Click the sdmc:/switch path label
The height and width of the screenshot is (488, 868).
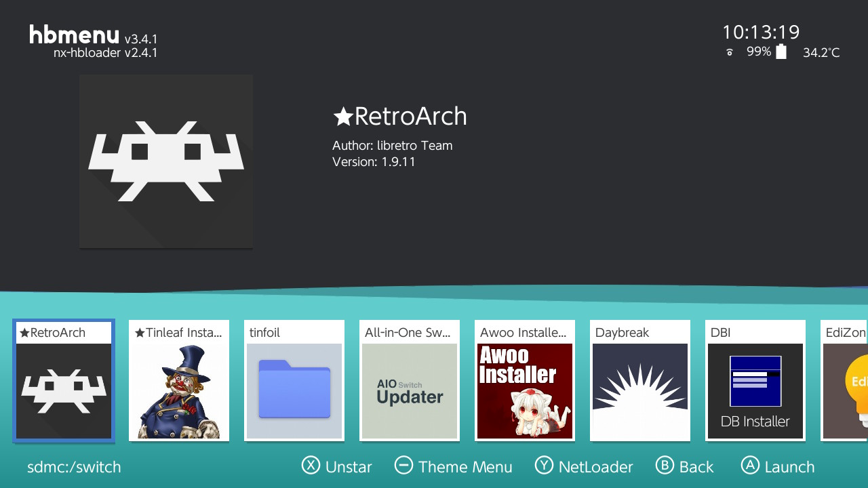(x=74, y=467)
